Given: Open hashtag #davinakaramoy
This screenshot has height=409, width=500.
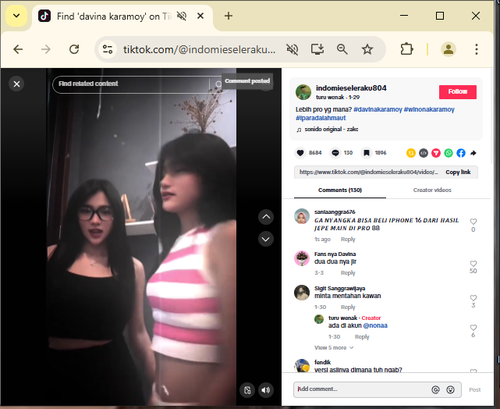Looking at the screenshot, I should click(378, 109).
